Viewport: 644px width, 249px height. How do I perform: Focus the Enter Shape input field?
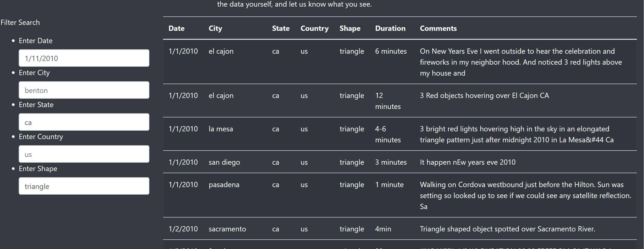(84, 186)
